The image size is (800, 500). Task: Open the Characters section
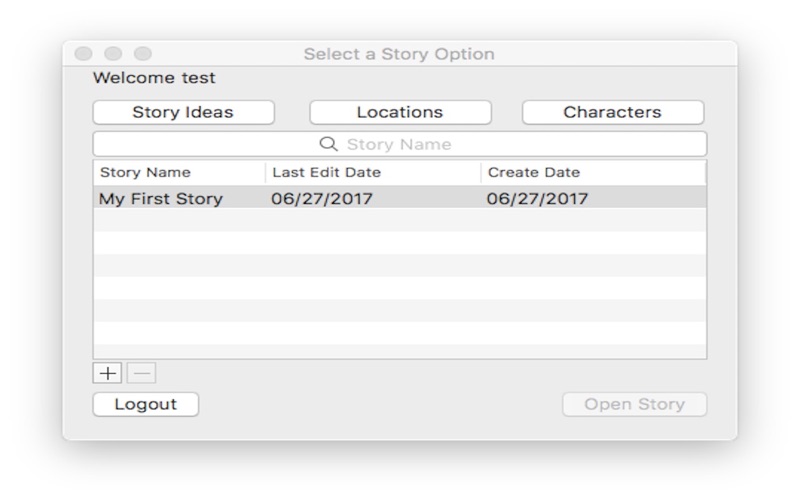[x=612, y=112]
